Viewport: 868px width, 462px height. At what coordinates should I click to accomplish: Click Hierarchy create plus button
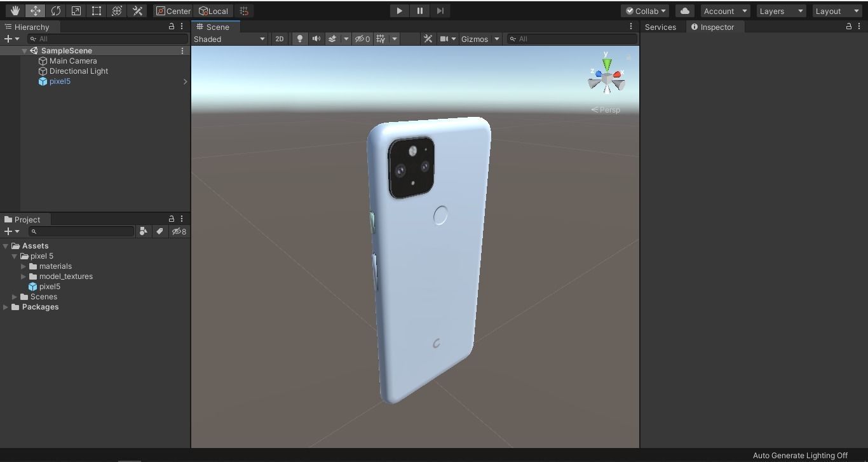pyautogui.click(x=11, y=39)
